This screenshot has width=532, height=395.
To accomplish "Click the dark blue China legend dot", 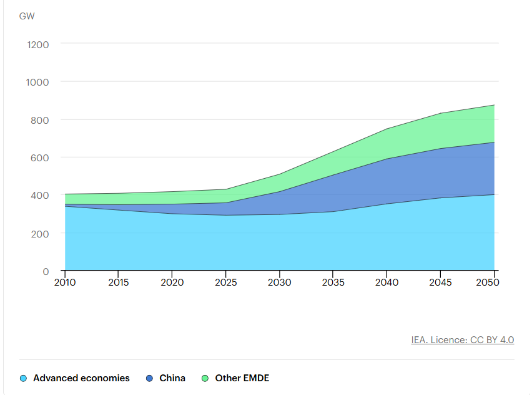I will click(x=149, y=378).
